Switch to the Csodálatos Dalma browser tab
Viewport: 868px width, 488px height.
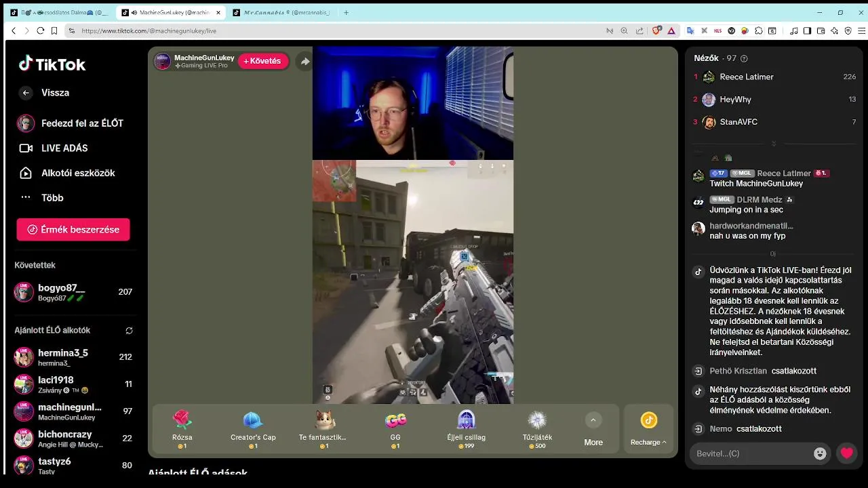tap(59, 12)
